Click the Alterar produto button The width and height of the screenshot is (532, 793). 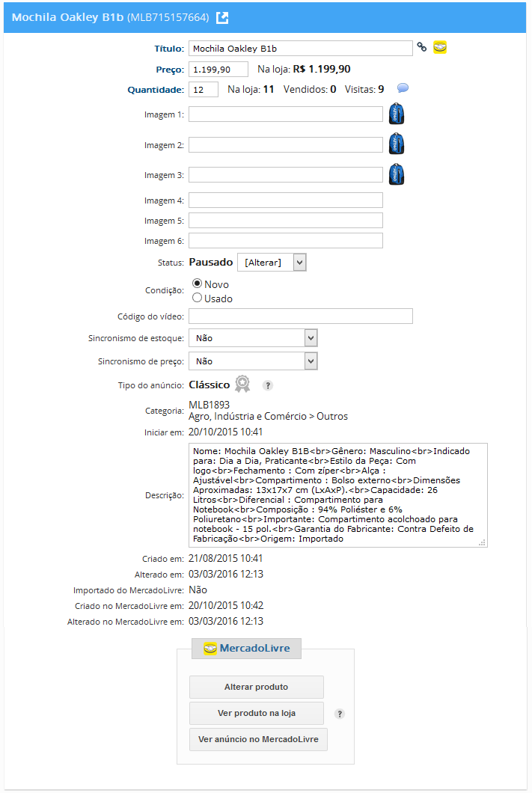pyautogui.click(x=257, y=687)
